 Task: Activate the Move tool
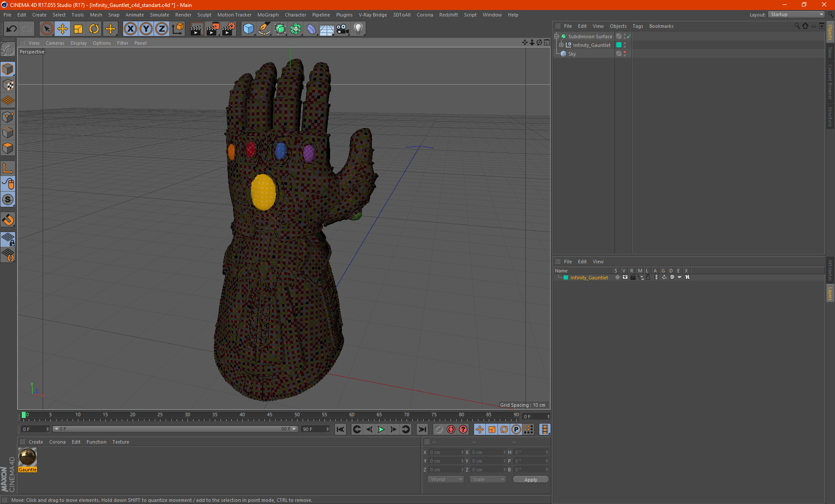63,29
